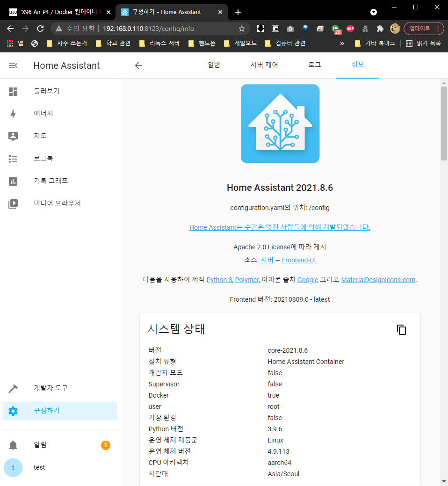Viewport: 448px width, 486px height.
Task: Open the 기타 북마크 folder
Action: tap(375, 44)
